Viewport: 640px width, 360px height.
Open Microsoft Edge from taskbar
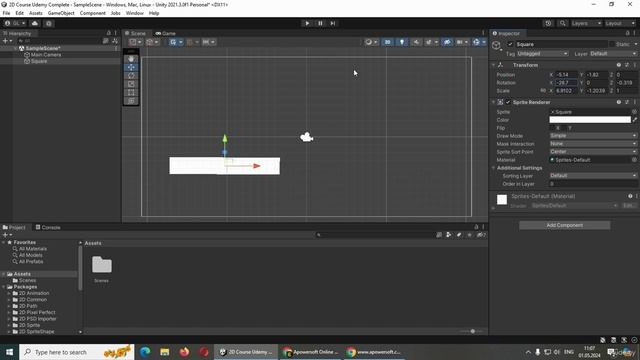click(145, 352)
